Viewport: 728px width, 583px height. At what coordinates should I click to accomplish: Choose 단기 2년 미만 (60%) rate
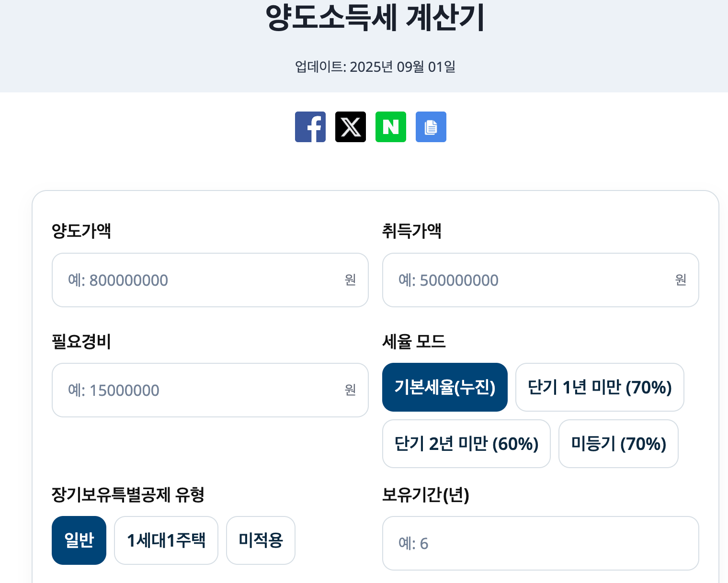[466, 444]
